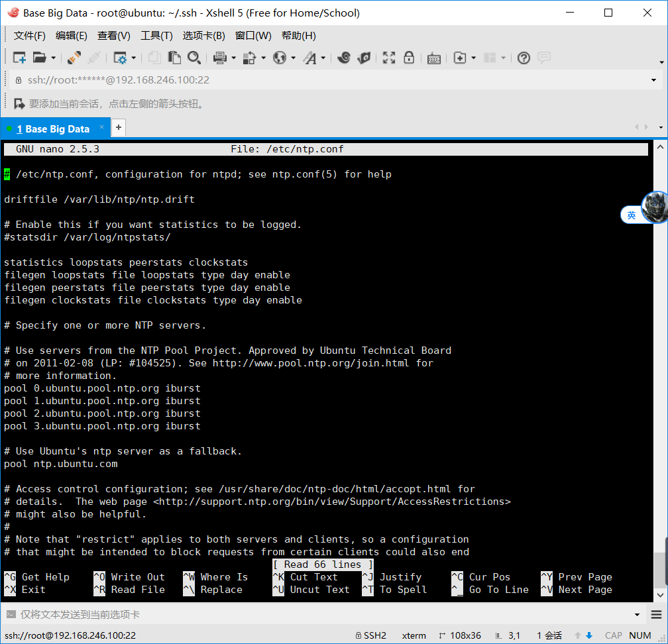Click the 英 input method indicator
This screenshot has height=644, width=668.
632,215
